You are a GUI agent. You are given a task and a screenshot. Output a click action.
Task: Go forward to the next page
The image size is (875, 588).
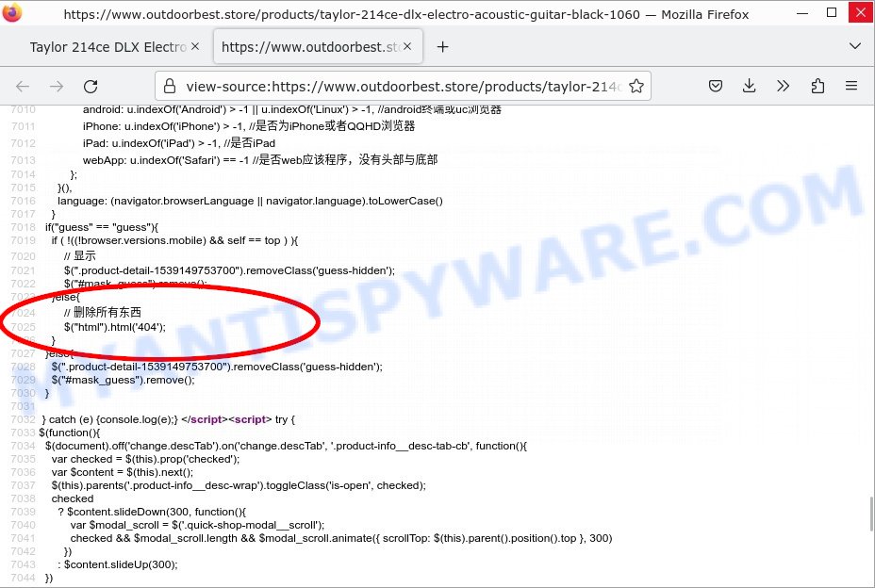pos(57,86)
